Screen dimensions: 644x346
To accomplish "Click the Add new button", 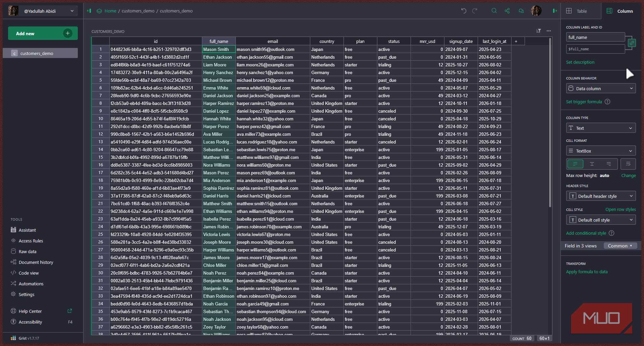I will tap(43, 33).
